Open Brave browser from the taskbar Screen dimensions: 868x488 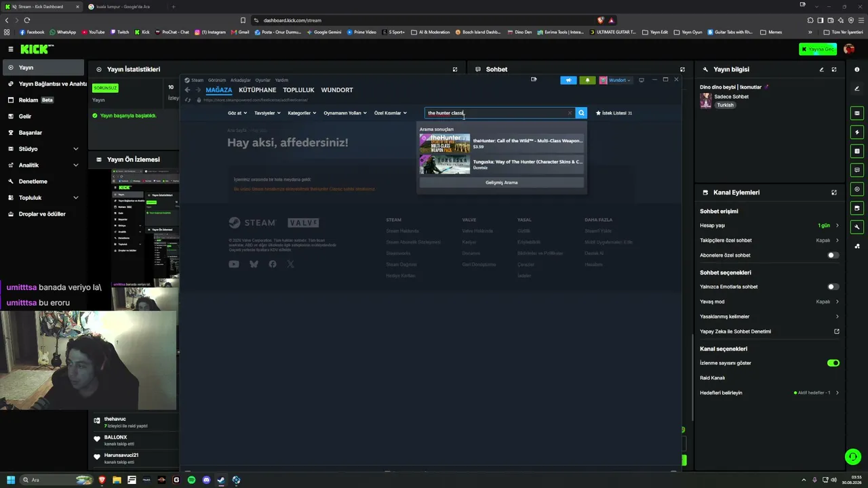pyautogui.click(x=102, y=480)
